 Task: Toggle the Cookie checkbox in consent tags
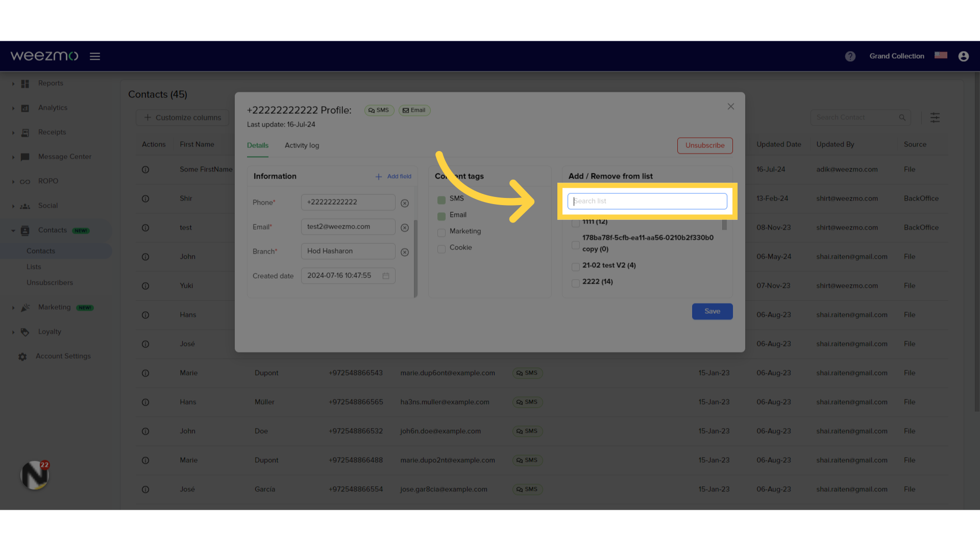442,247
